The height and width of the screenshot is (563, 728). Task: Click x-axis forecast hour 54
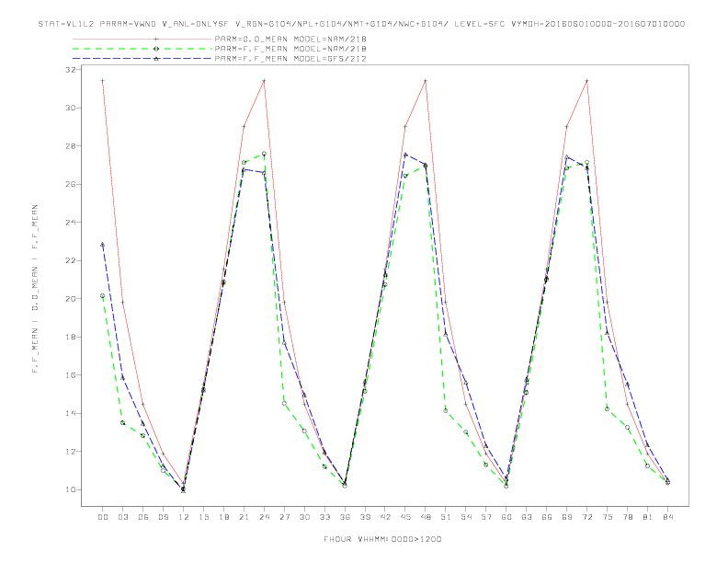(x=466, y=517)
